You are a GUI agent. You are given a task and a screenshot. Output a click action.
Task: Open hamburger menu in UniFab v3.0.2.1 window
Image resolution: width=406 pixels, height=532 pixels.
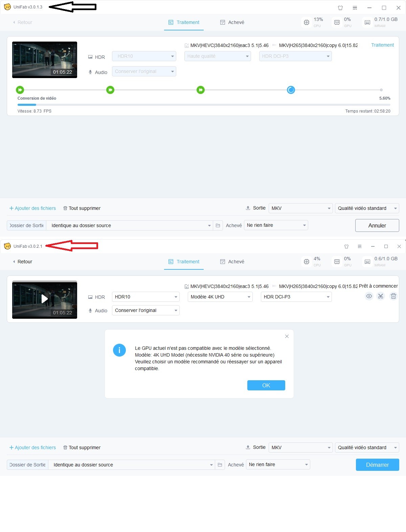(x=360, y=246)
